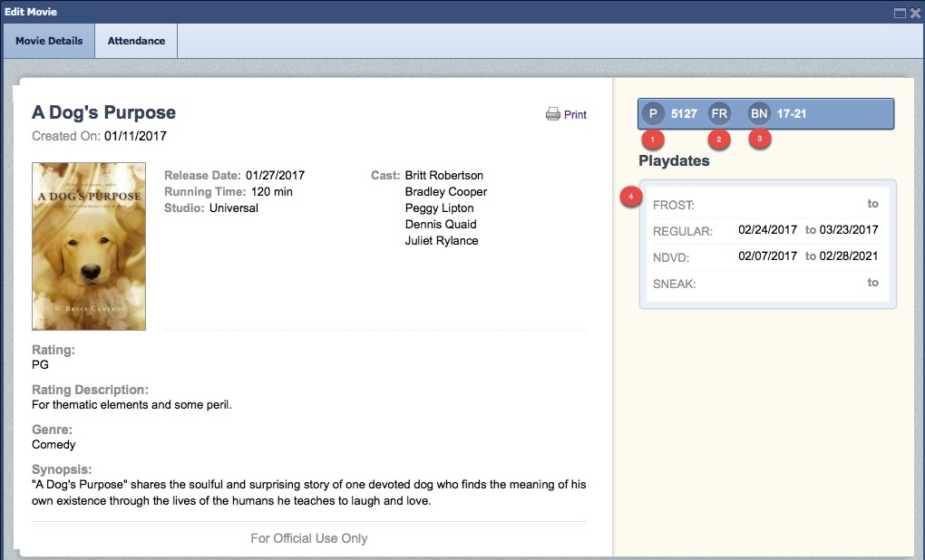Click the circular BN badge

pos(759,114)
